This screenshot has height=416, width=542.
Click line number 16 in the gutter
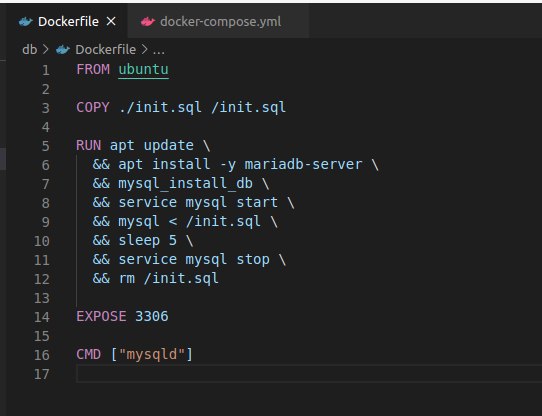[42, 355]
